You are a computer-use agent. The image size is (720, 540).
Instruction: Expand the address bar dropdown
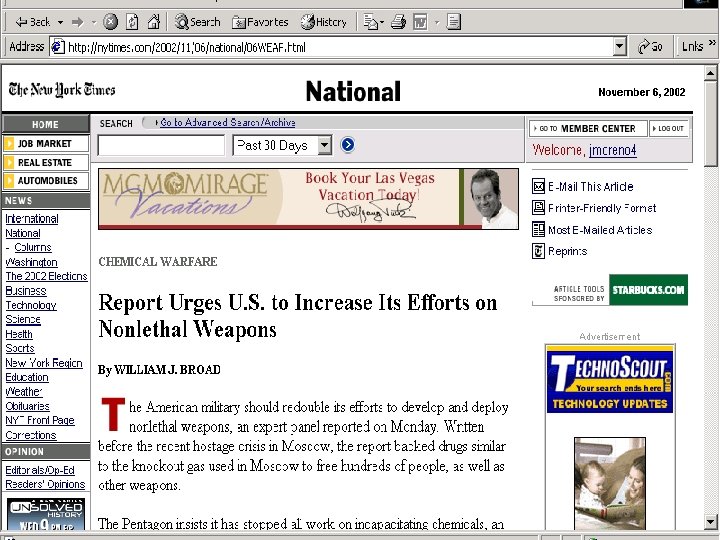(x=620, y=46)
